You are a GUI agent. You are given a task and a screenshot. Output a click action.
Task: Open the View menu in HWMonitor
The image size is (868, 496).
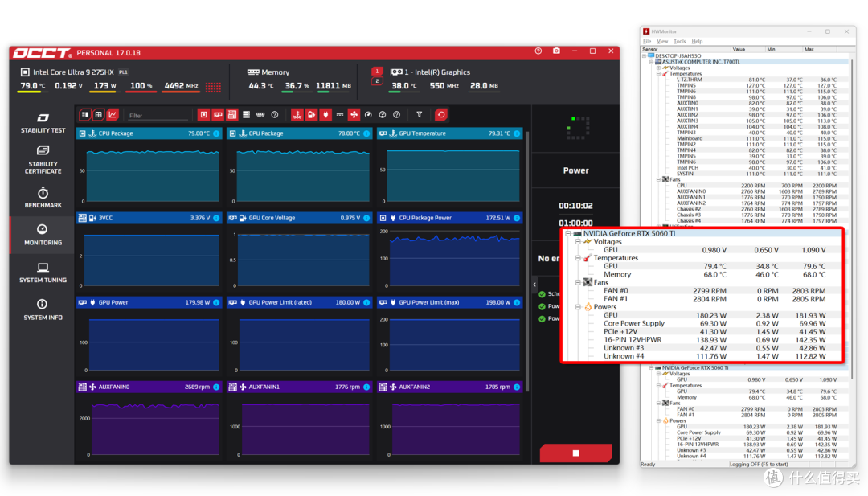click(662, 42)
